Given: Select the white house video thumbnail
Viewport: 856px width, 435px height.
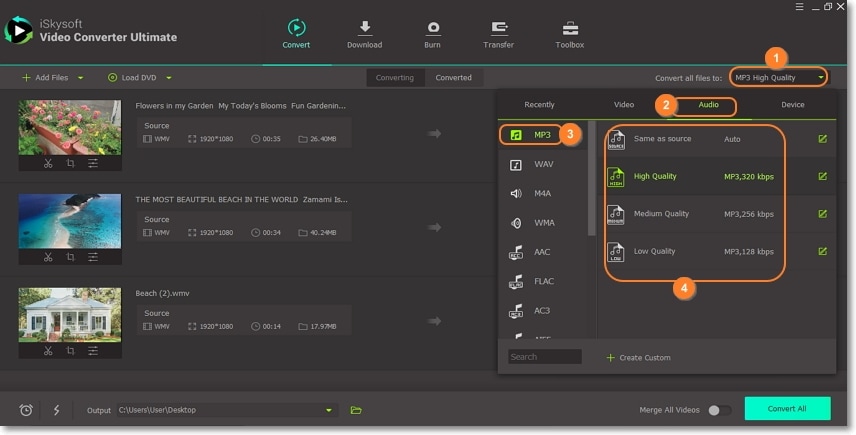Looking at the screenshot, I should (x=70, y=315).
